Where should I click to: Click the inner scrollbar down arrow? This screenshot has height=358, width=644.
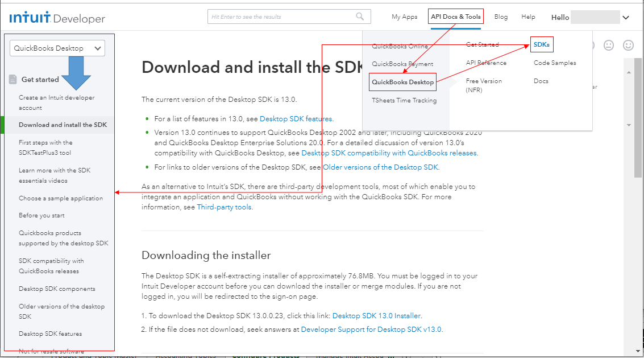[629, 125]
